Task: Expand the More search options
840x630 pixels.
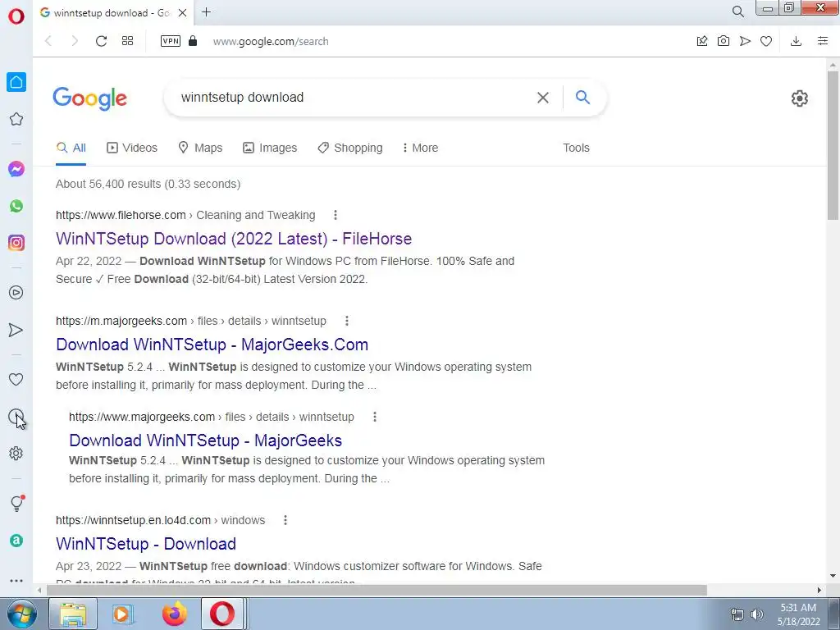Action: coord(420,148)
